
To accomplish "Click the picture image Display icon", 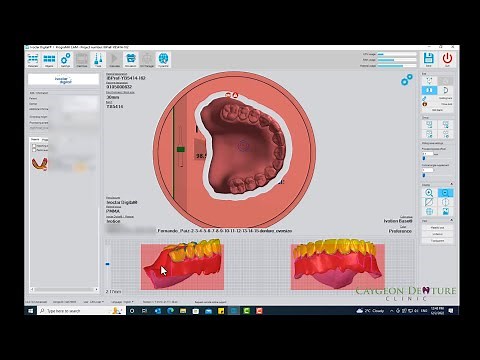I will [445, 211].
